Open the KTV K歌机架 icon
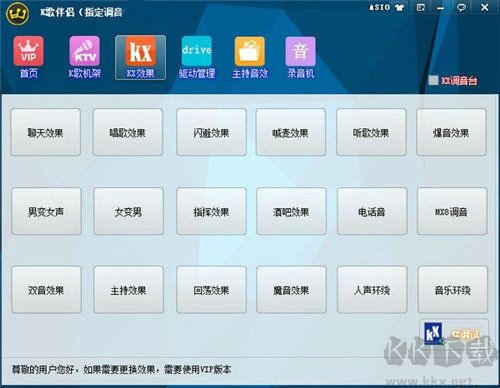The height and width of the screenshot is (388, 500). click(84, 57)
